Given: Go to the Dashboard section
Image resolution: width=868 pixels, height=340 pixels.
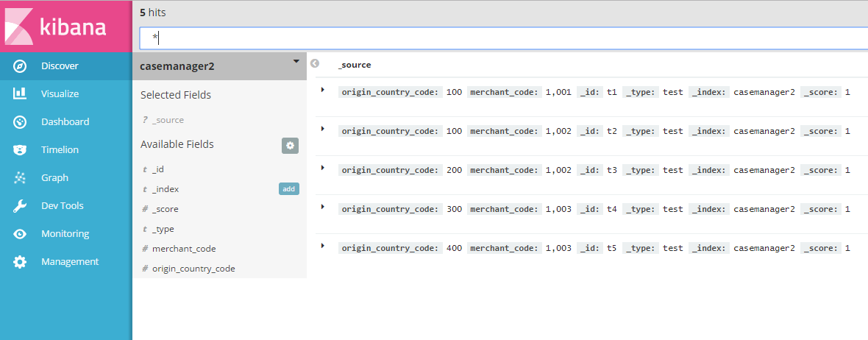Looking at the screenshot, I should (x=65, y=122).
